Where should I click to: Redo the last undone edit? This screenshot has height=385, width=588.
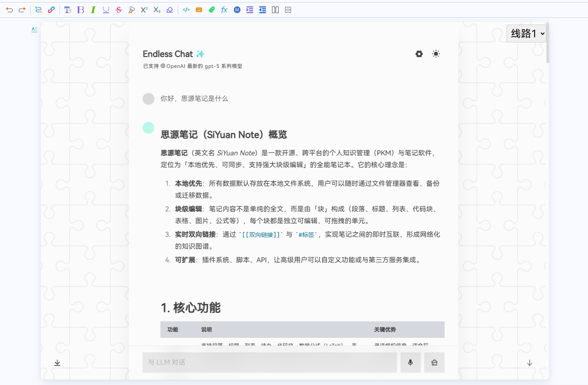click(22, 10)
